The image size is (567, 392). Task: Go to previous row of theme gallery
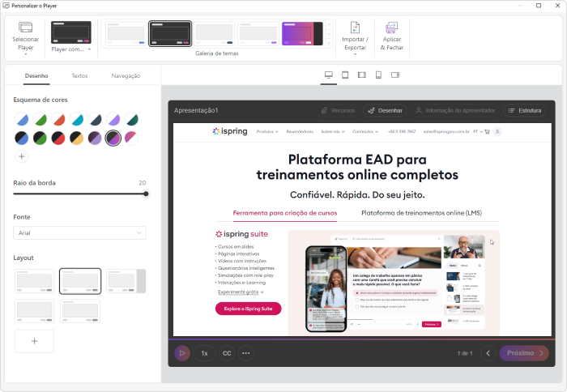(329, 24)
